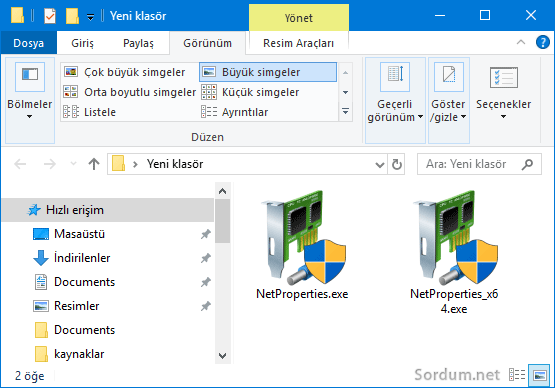This screenshot has height=388, width=555.
Task: Expand the Seçenekler dropdown arrow
Action: point(503,116)
